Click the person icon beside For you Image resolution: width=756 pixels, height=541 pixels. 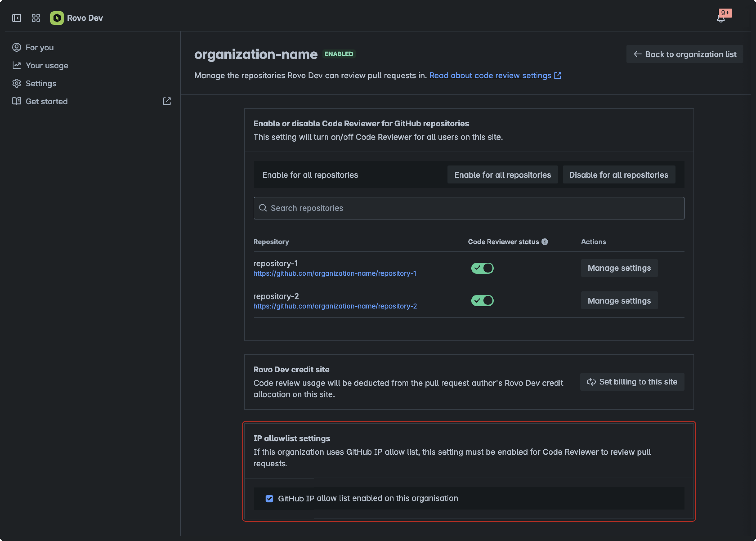17,47
